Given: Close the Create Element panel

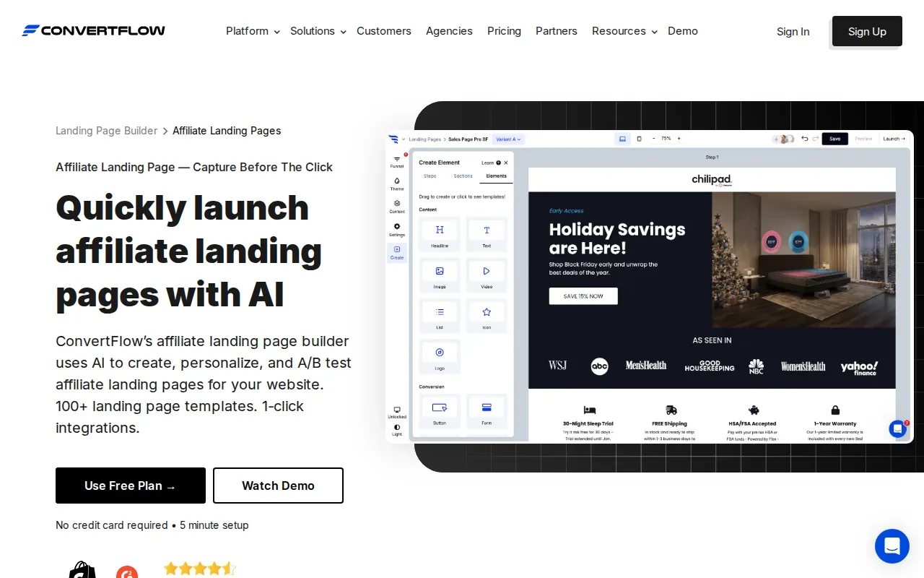Looking at the screenshot, I should tap(506, 163).
